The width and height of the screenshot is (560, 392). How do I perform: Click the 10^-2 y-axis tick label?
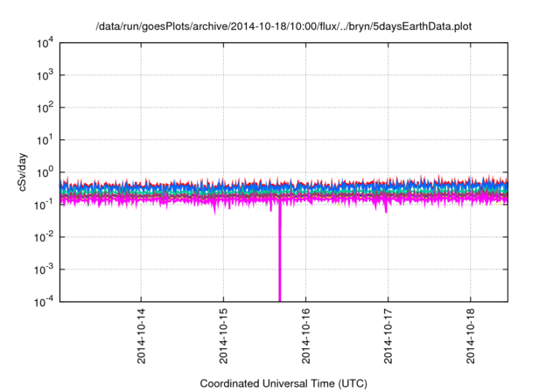(x=44, y=237)
